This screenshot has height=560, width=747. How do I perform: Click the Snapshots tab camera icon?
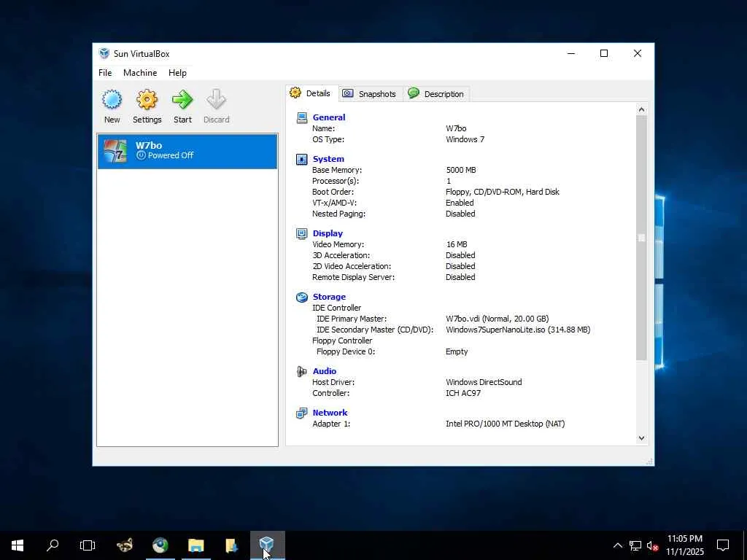point(348,93)
